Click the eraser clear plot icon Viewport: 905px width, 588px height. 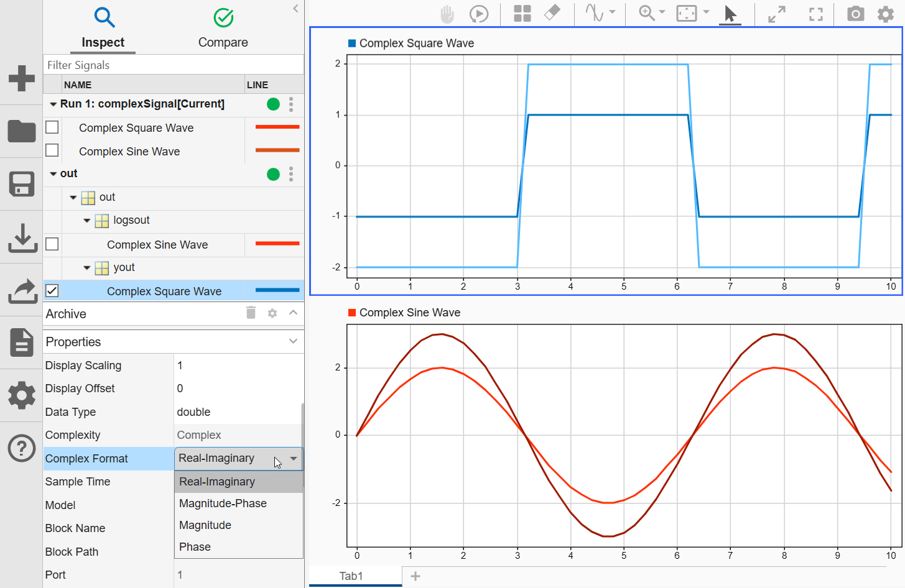tap(552, 13)
